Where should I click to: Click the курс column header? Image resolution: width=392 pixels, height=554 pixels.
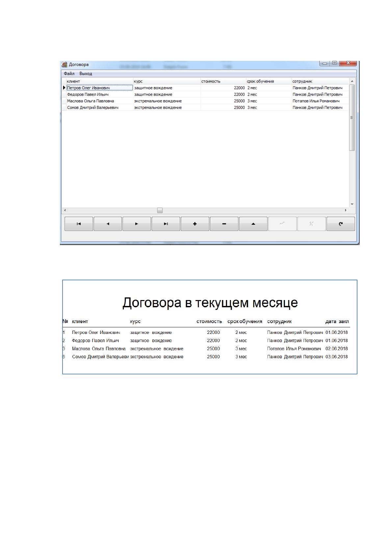tap(167, 81)
